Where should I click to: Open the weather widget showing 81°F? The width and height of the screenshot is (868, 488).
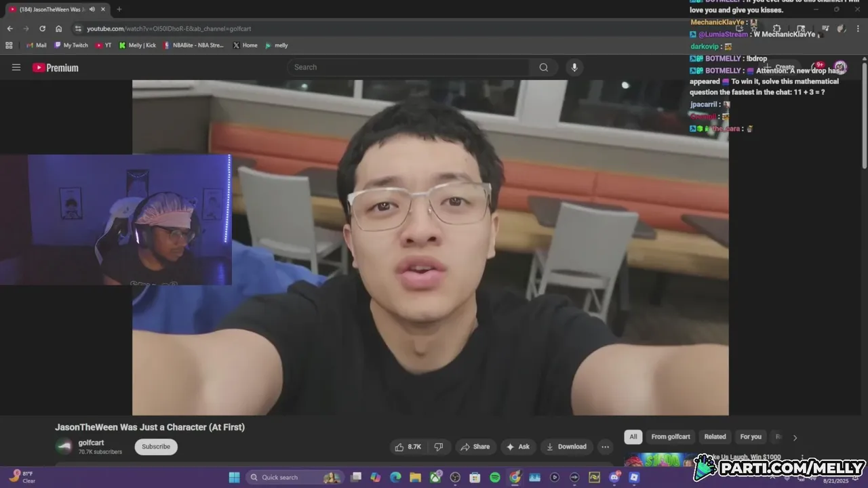point(21,477)
